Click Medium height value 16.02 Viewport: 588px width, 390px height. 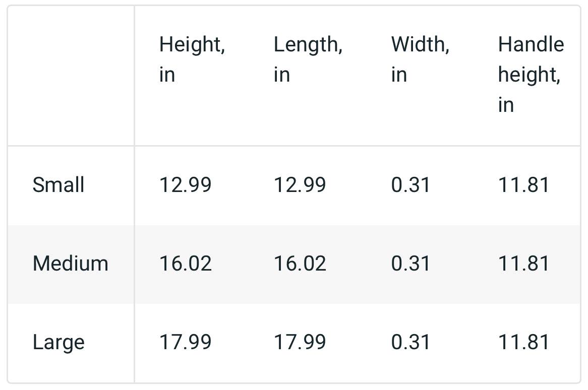tap(185, 264)
